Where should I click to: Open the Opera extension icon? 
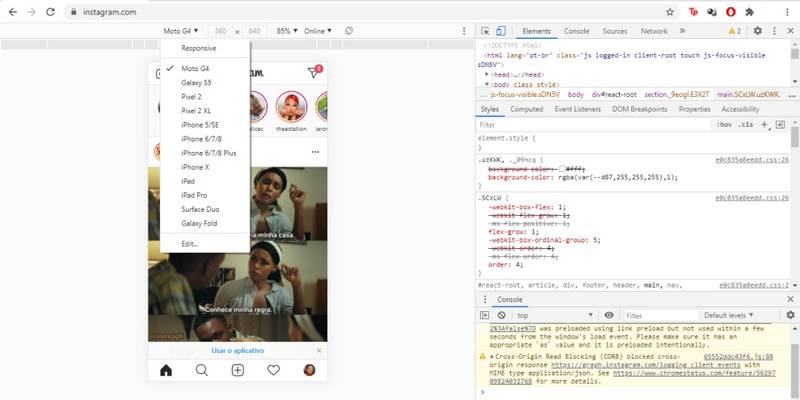[x=731, y=12]
